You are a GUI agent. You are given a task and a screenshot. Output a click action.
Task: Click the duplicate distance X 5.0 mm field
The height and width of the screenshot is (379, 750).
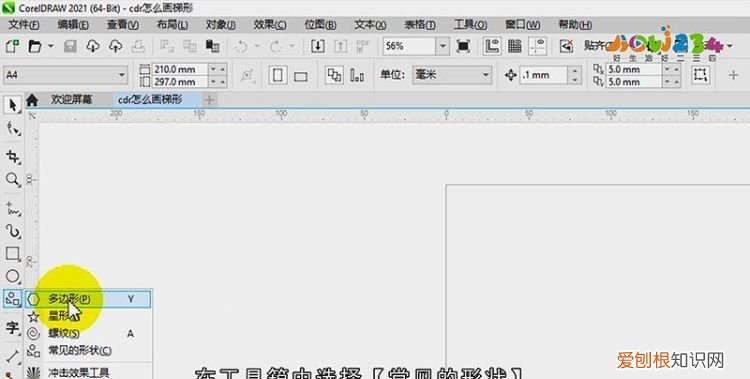coord(634,69)
